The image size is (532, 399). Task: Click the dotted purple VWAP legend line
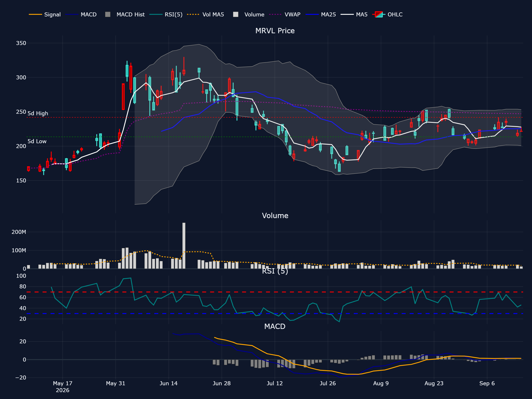point(275,14)
